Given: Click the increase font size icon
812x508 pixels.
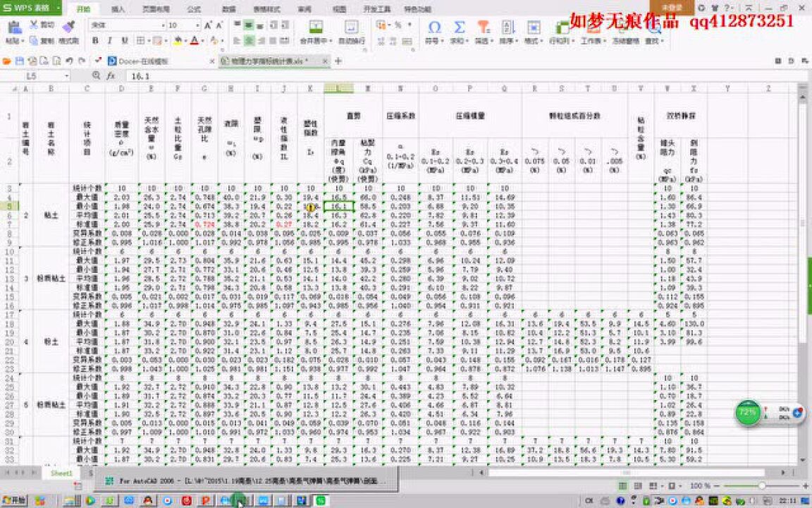Looking at the screenshot, I should [x=208, y=25].
